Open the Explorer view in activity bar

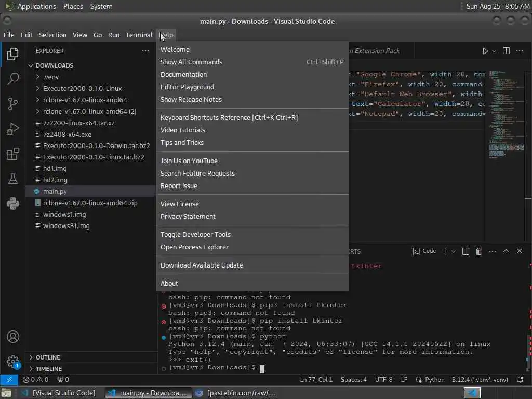[x=13, y=54]
